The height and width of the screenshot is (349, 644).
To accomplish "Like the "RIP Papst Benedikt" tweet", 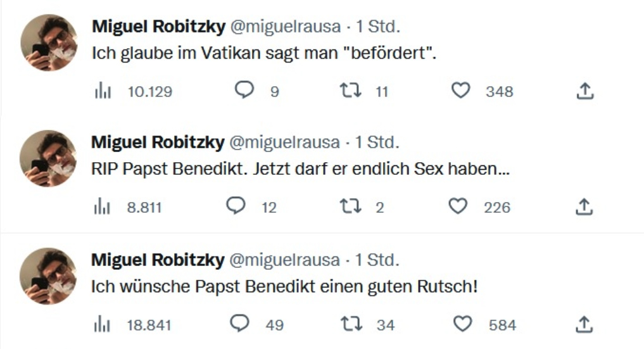I will [x=458, y=206].
